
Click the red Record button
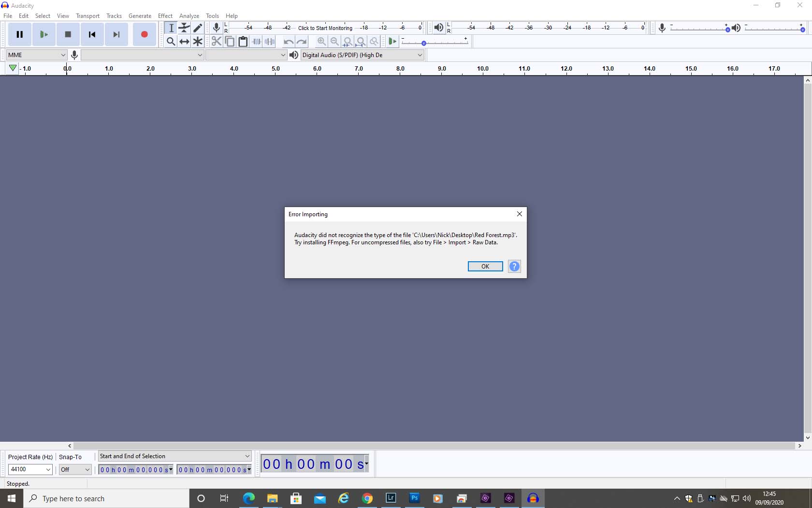click(x=144, y=34)
